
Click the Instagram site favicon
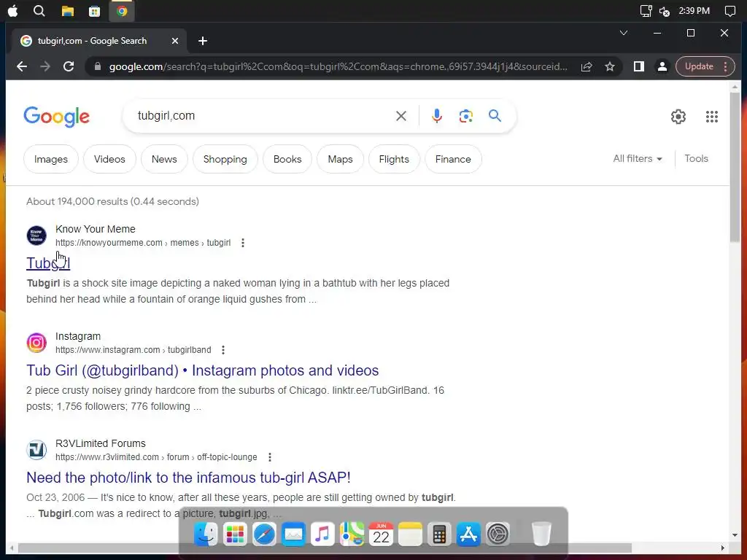click(x=36, y=343)
